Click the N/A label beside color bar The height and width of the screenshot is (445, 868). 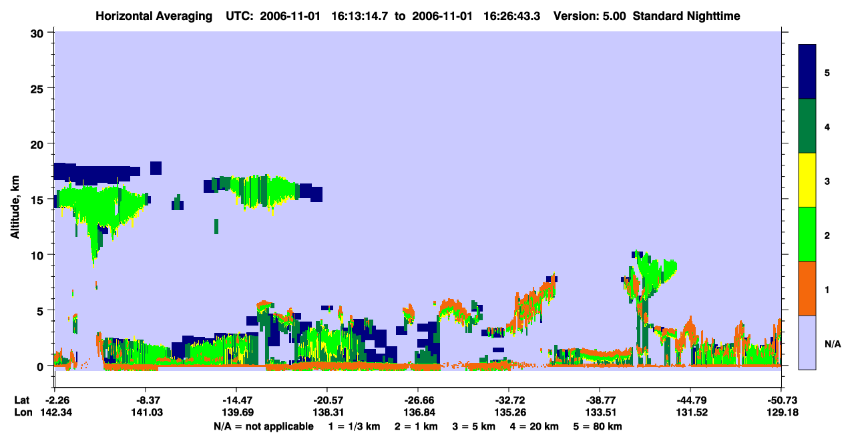[x=832, y=344]
